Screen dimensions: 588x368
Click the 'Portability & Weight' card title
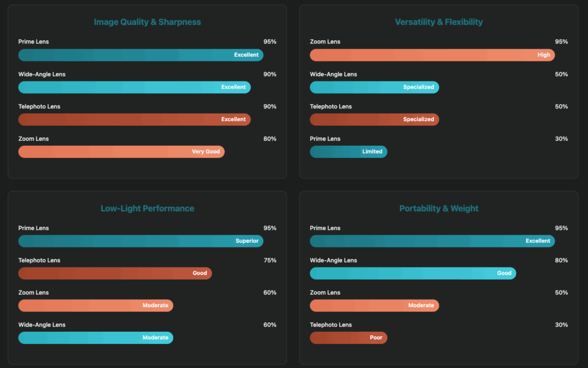439,208
